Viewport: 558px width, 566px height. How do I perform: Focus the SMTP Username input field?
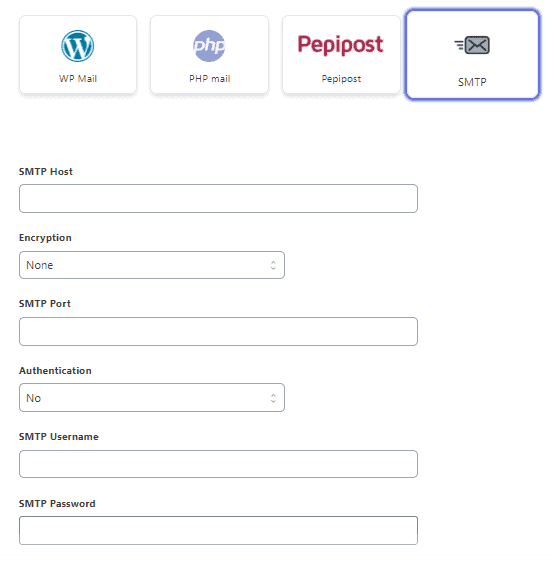point(218,464)
